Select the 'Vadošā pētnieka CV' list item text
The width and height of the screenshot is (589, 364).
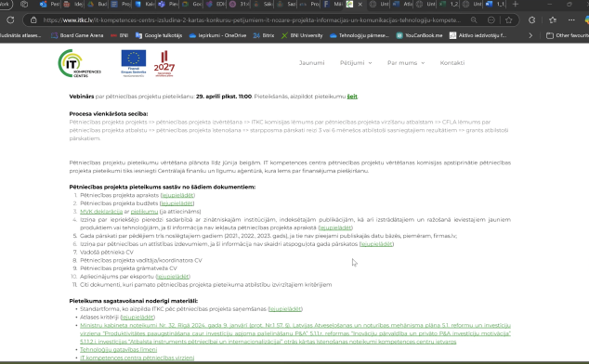[107, 252]
